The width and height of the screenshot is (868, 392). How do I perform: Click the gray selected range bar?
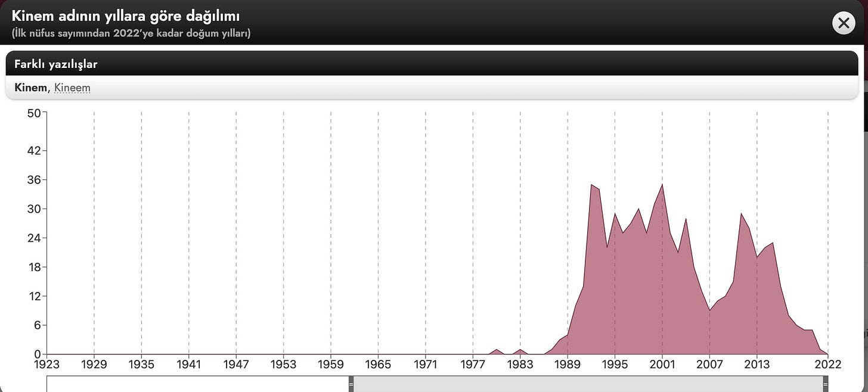coord(588,385)
